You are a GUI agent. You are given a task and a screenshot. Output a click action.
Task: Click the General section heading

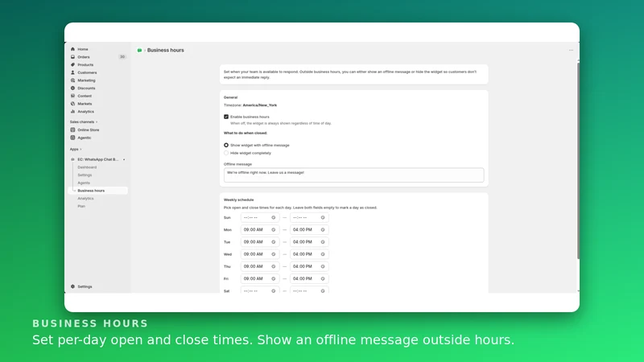click(230, 97)
